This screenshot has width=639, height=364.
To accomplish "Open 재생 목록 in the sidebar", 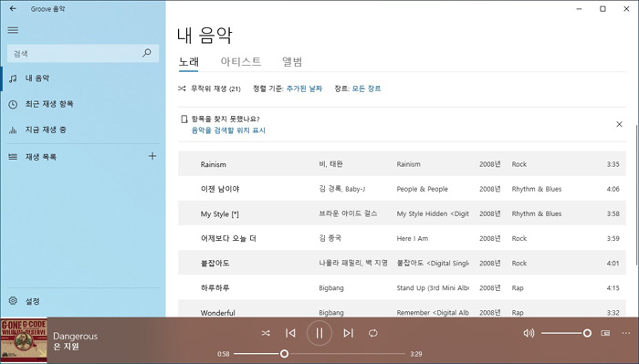I will 73,157.
